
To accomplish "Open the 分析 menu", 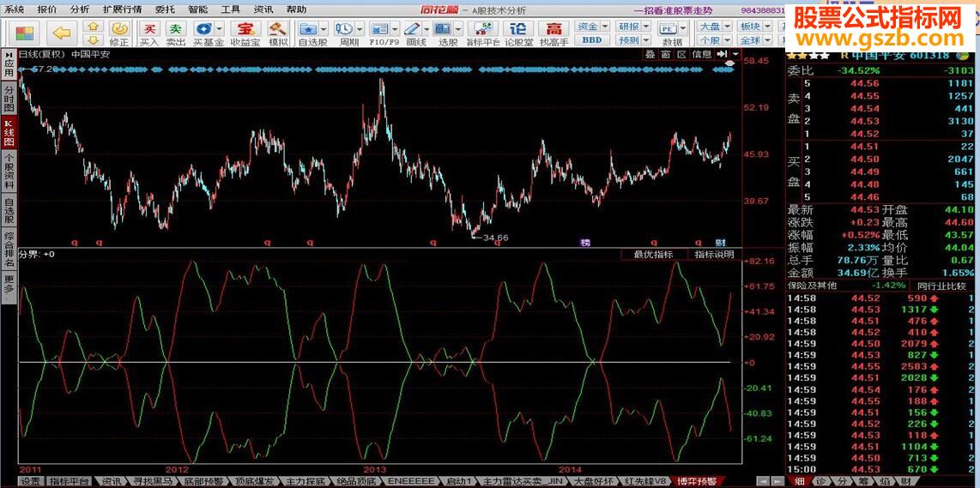I will point(79,10).
